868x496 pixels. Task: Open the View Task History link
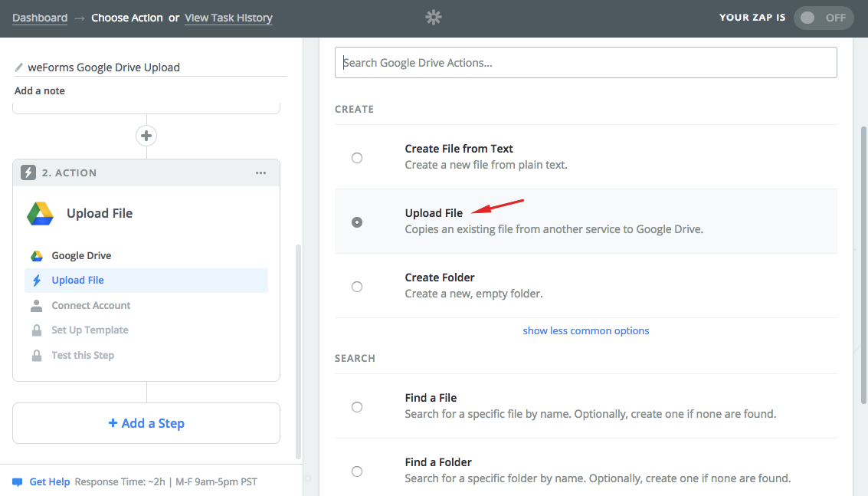[x=228, y=18]
